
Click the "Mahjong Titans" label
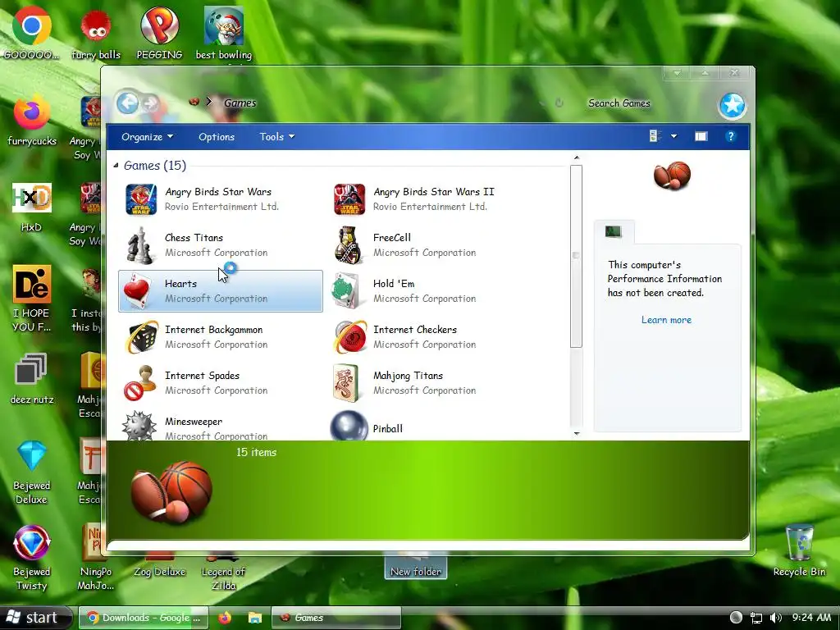click(x=409, y=376)
